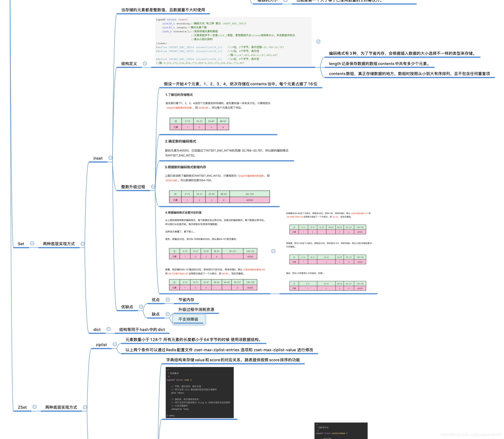Collapse Set's 两种底层实现方式 branch toggle

tap(83, 244)
